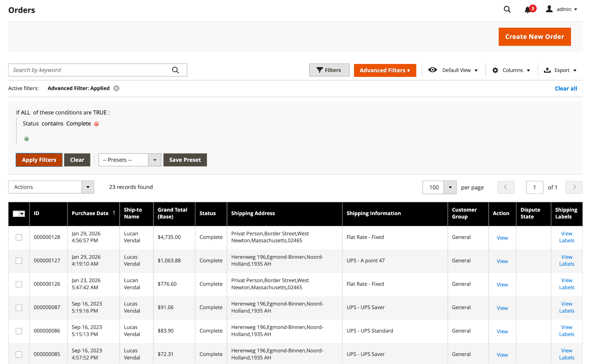Select order 000000128 checkbox
Screen dimensions: 591x364
(19, 237)
